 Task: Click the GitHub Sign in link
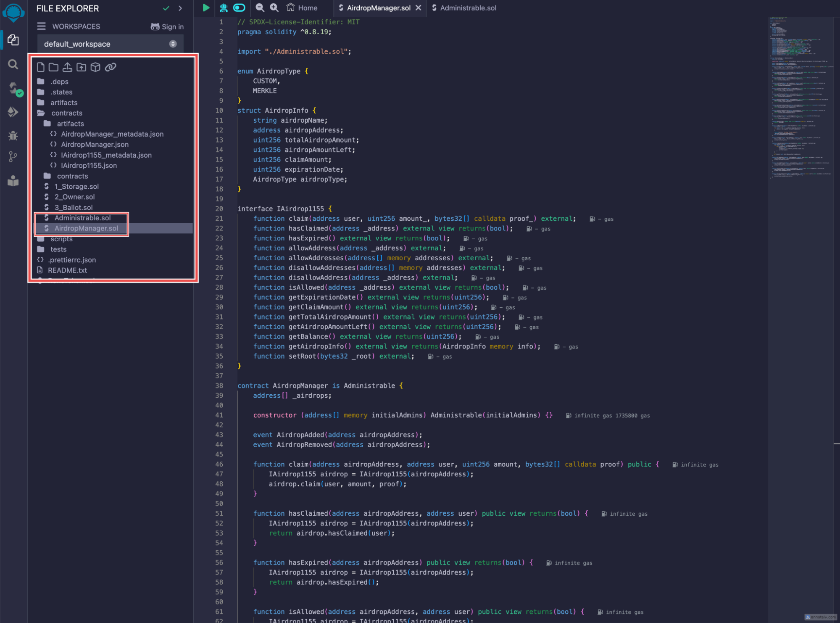(x=167, y=26)
